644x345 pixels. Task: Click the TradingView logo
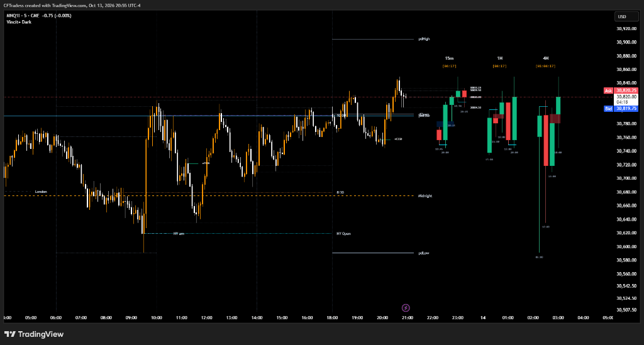(34, 334)
